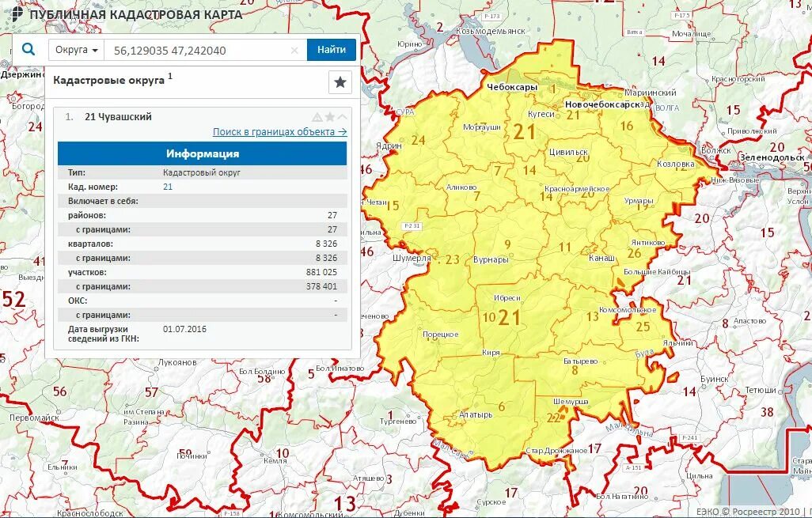Viewport: 812px width, 518px height.
Task: Collapse the 21 Чувашский result card
Action: click(342, 117)
